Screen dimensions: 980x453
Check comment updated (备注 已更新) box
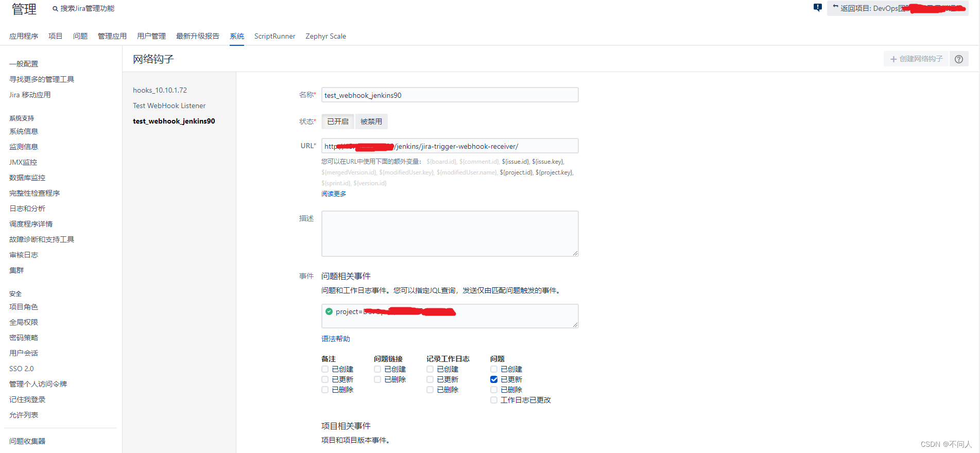click(325, 379)
